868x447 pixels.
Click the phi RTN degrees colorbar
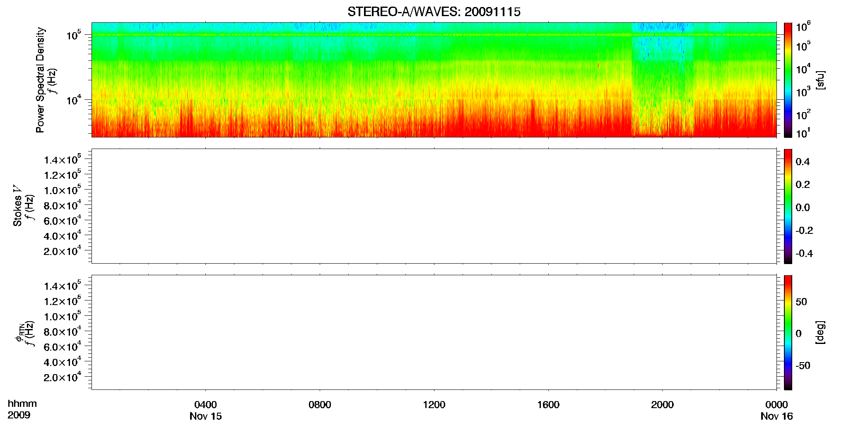tap(788, 332)
